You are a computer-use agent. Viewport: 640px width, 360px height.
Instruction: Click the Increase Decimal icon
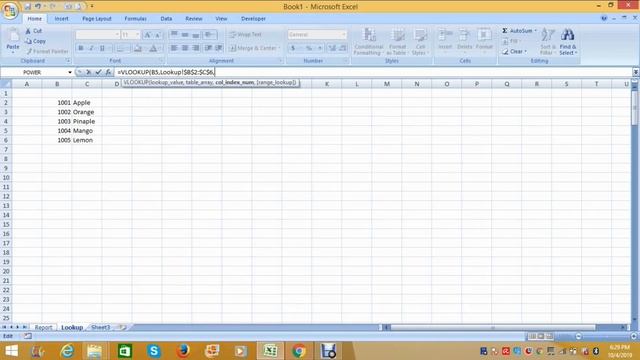[x=332, y=48]
